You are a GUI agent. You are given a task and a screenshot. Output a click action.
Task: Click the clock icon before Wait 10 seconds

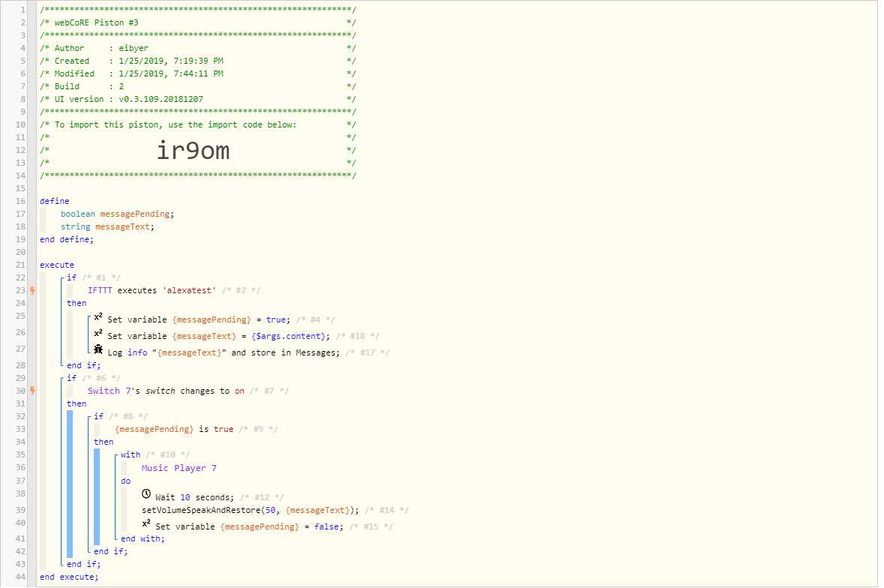click(x=146, y=494)
